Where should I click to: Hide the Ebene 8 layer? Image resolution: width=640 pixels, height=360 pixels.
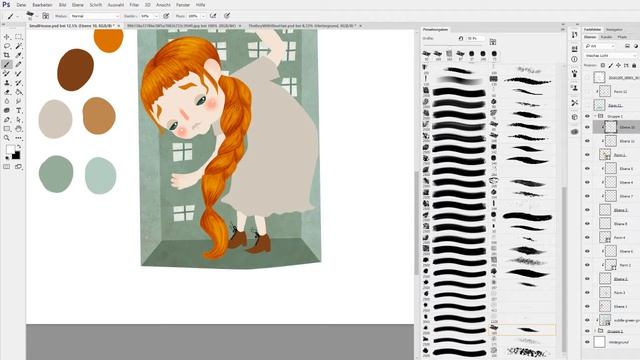(x=587, y=224)
